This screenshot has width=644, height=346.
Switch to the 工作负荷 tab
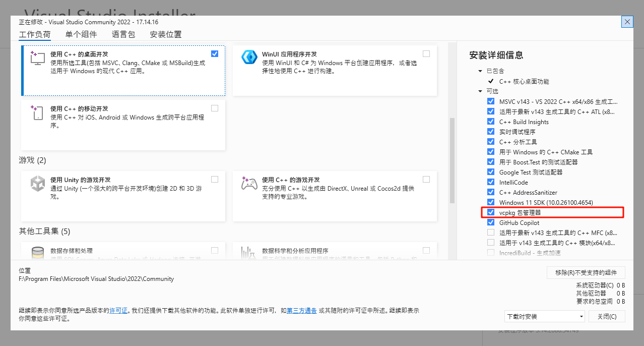click(35, 34)
